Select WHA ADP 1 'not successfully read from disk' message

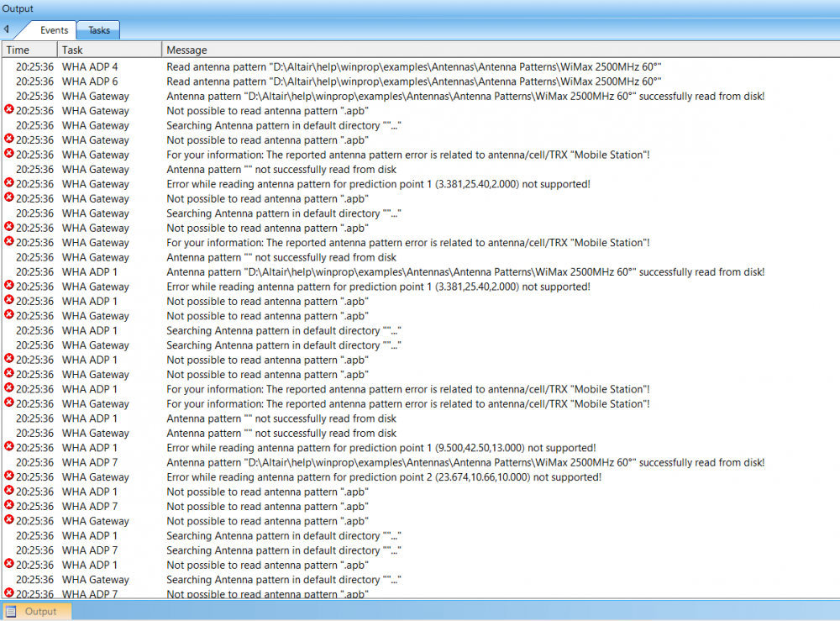[281, 418]
